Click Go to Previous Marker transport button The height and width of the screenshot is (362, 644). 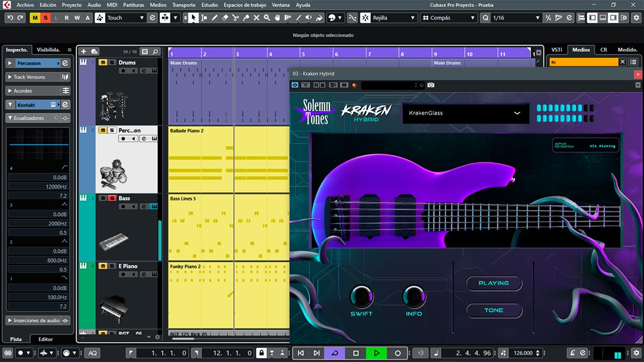[301, 353]
